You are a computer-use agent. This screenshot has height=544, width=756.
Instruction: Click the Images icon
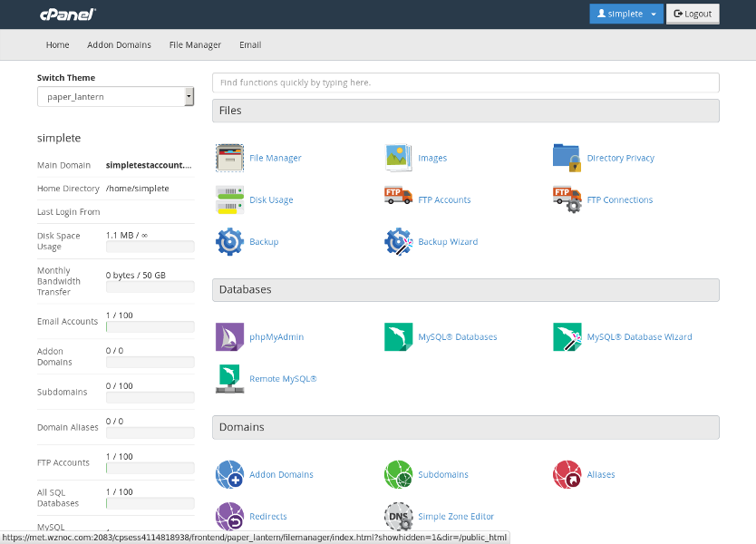click(x=398, y=158)
